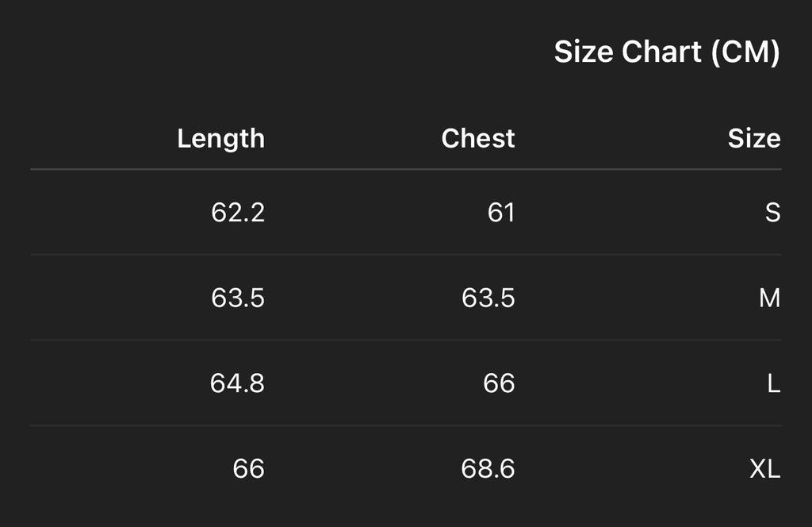
Task: Click the 66 chest value for L
Action: click(x=499, y=384)
